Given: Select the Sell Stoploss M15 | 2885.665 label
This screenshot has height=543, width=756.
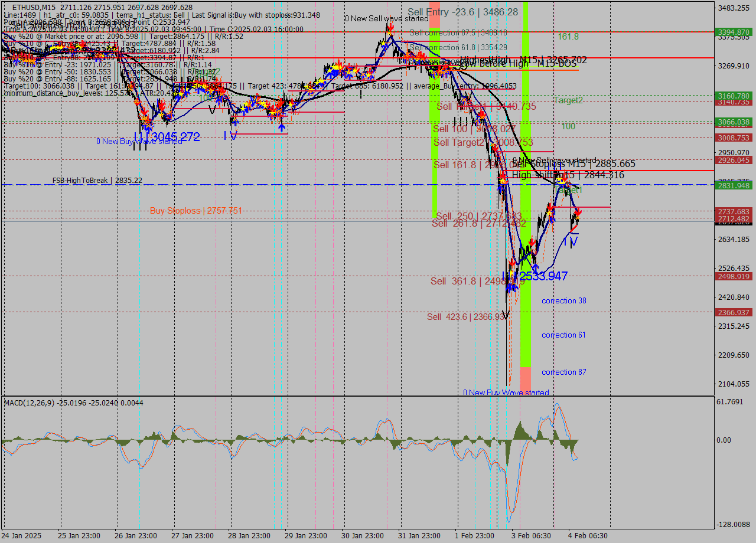Looking at the screenshot, I should [561, 165].
